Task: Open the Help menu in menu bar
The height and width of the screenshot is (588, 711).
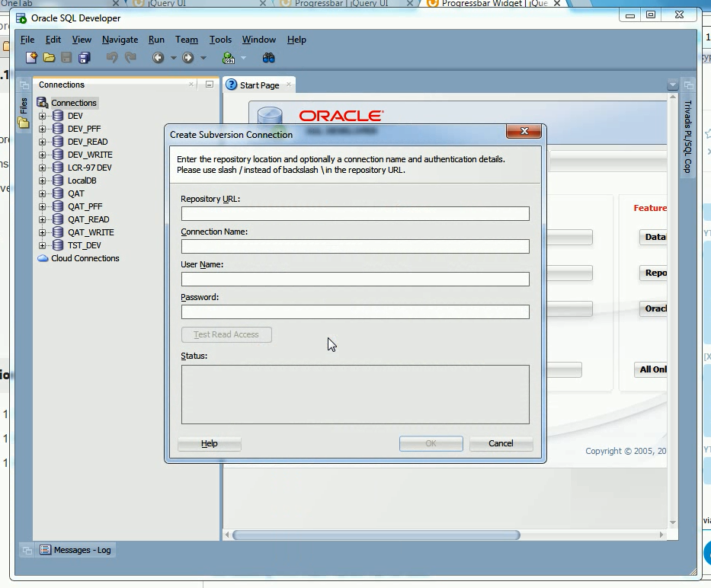Action: 296,40
